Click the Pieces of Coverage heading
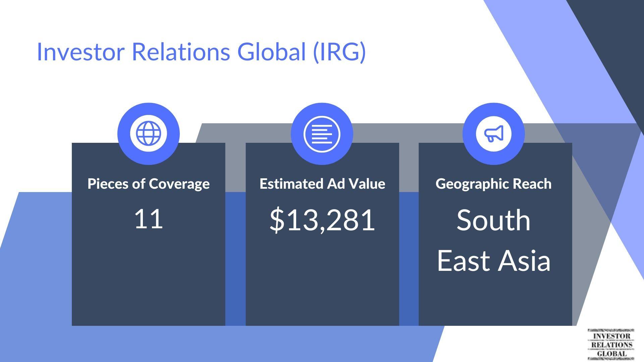The image size is (644, 362). coord(149,184)
